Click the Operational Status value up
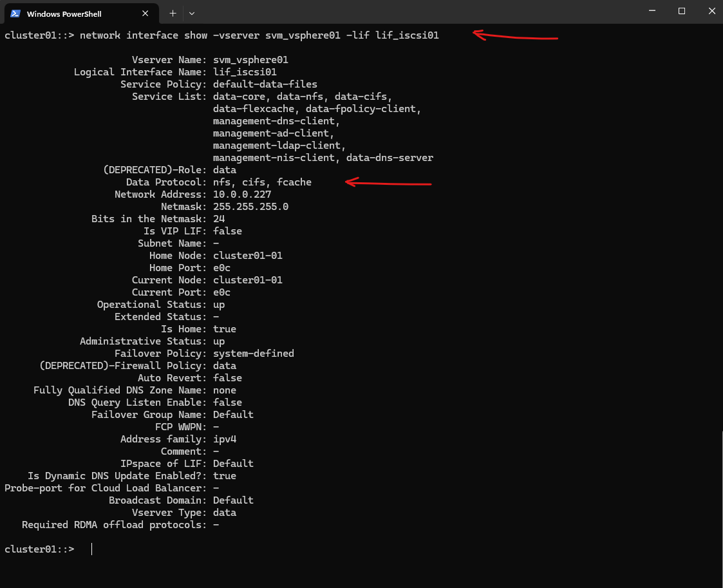Screen dimensions: 723x588 click(219, 305)
